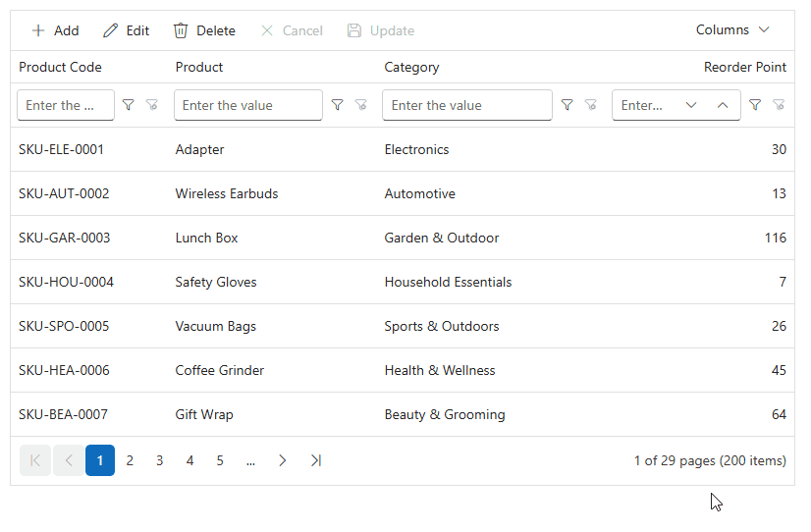Go to page 4
811x532 pixels.
(x=189, y=460)
